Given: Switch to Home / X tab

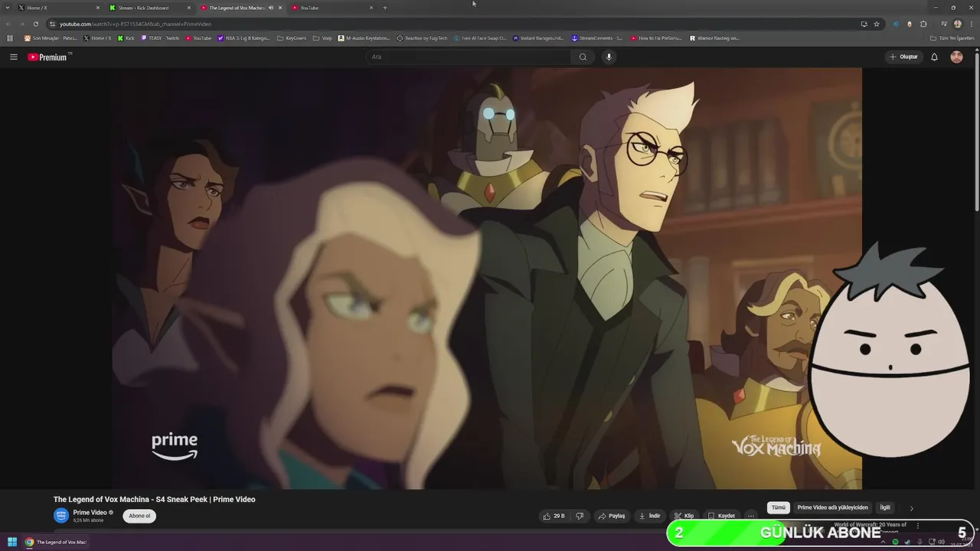Looking at the screenshot, I should click(x=59, y=8).
